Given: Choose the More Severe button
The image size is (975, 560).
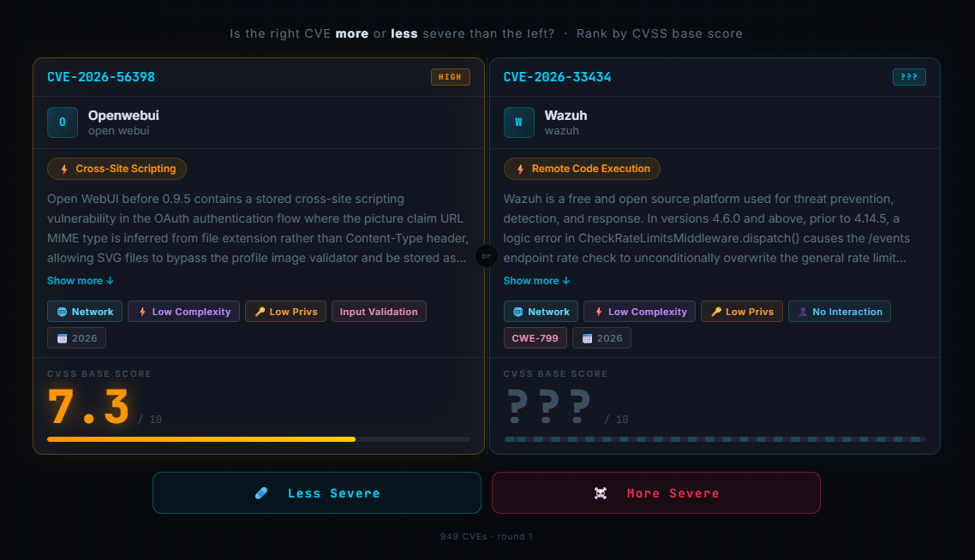Looking at the screenshot, I should [x=656, y=493].
